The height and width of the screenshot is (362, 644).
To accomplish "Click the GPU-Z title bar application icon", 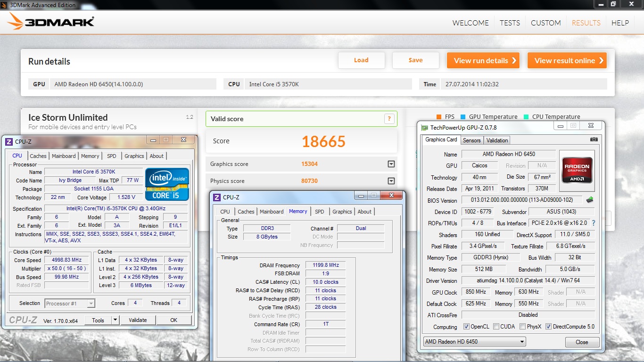I will tap(425, 127).
